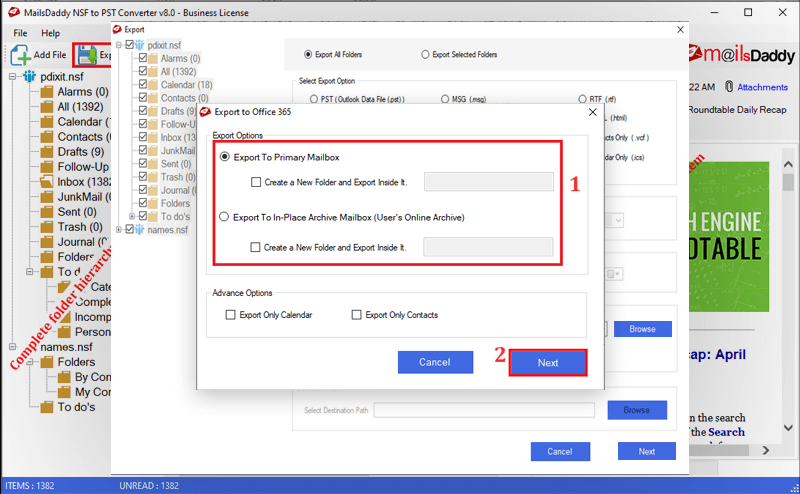This screenshot has width=800, height=494.
Task: Select Export To In-Place Archive Mailbox option
Action: [x=224, y=217]
